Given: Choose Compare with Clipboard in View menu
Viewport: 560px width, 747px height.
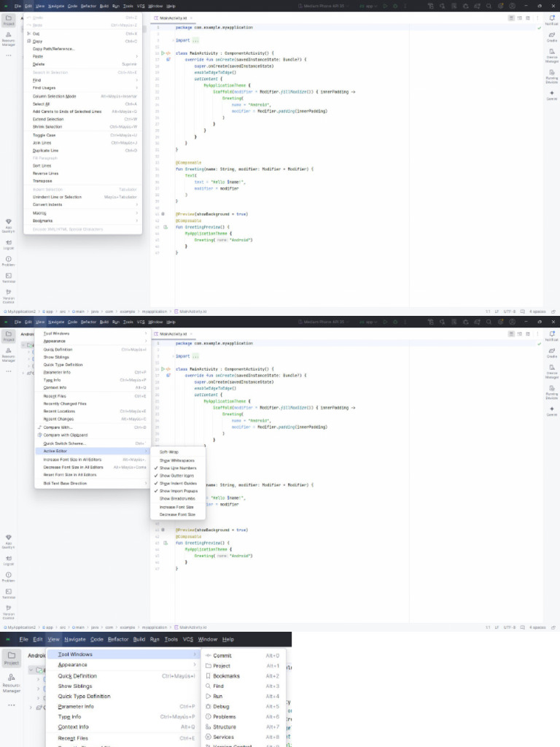Looking at the screenshot, I should (x=66, y=436).
